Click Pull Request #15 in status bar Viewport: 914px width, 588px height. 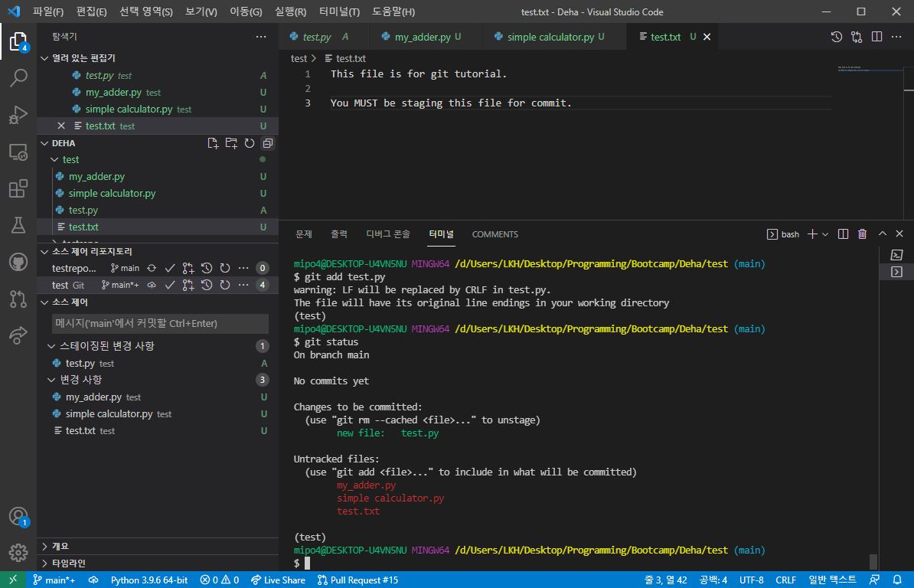(x=358, y=580)
